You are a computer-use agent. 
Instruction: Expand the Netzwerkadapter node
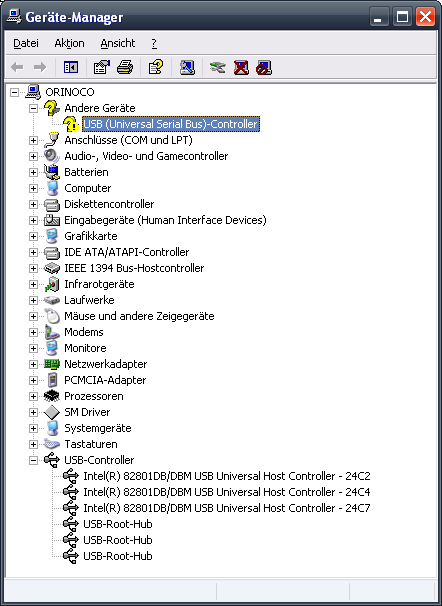(x=34, y=364)
